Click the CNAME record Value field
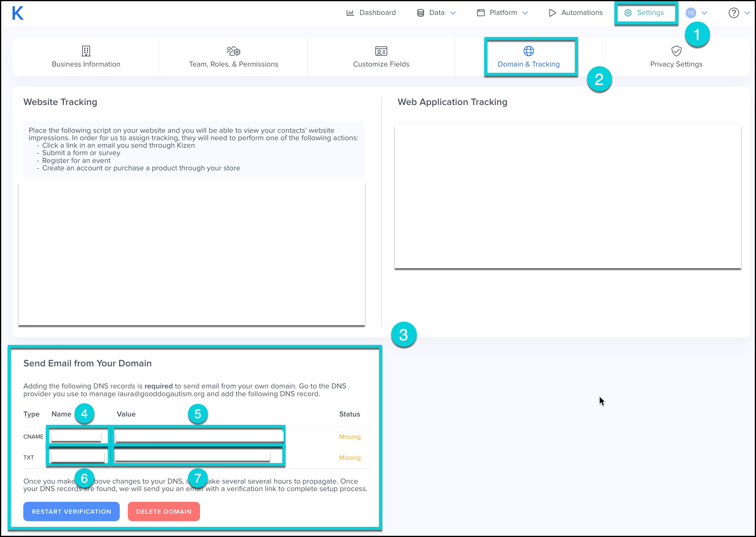 pos(199,436)
